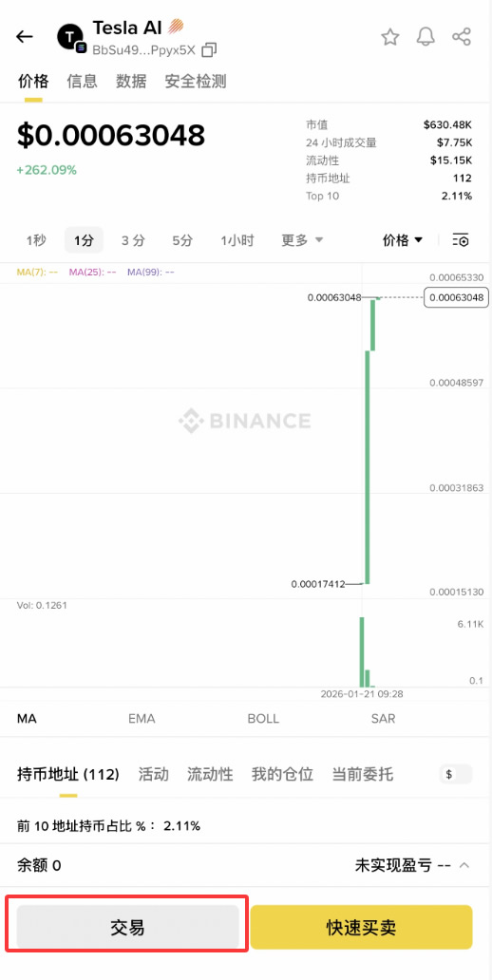Click the 0.00063048 price marker on chart
This screenshot has width=492, height=980.
[455, 297]
